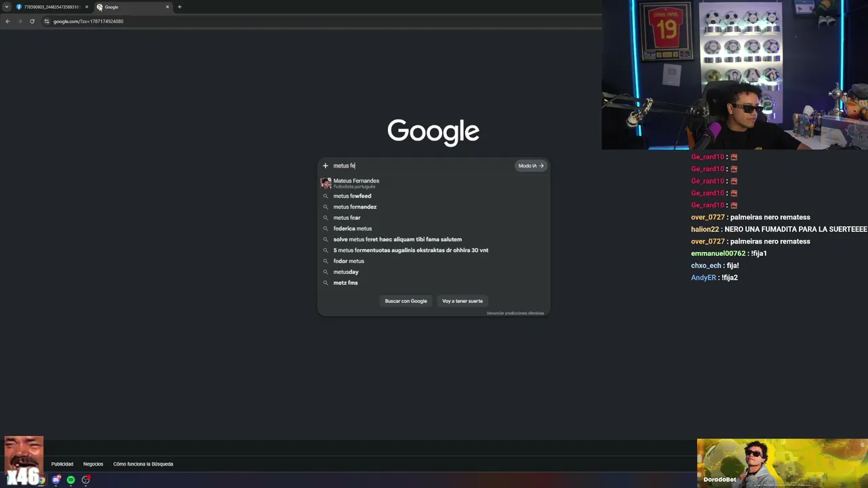
Task: Click search icon beside 'metus fear'
Action: pyautogui.click(x=325, y=218)
